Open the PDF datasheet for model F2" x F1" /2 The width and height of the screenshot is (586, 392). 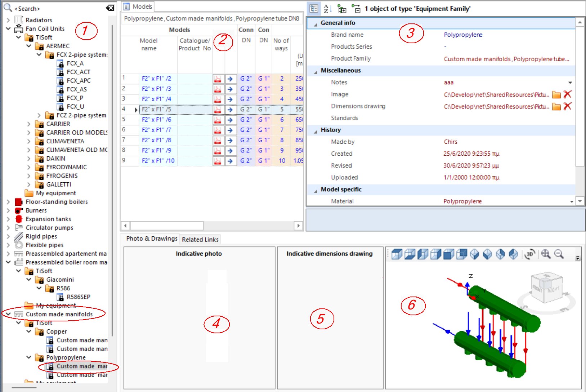tap(217, 78)
